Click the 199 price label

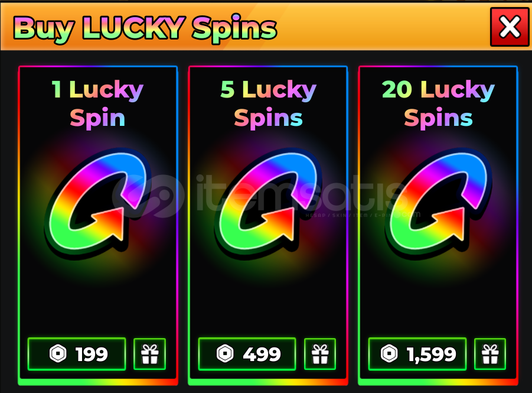92,354
